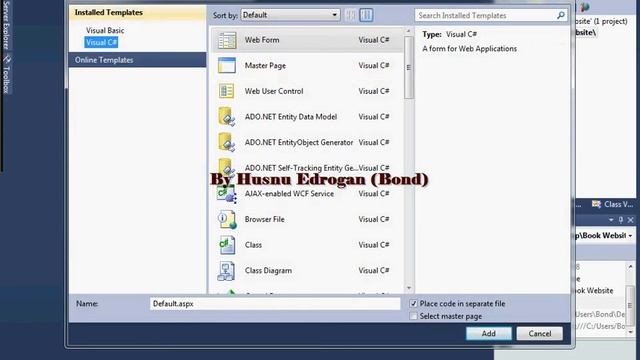Select the Class template icon
The height and width of the screenshot is (360, 640).
(227, 245)
